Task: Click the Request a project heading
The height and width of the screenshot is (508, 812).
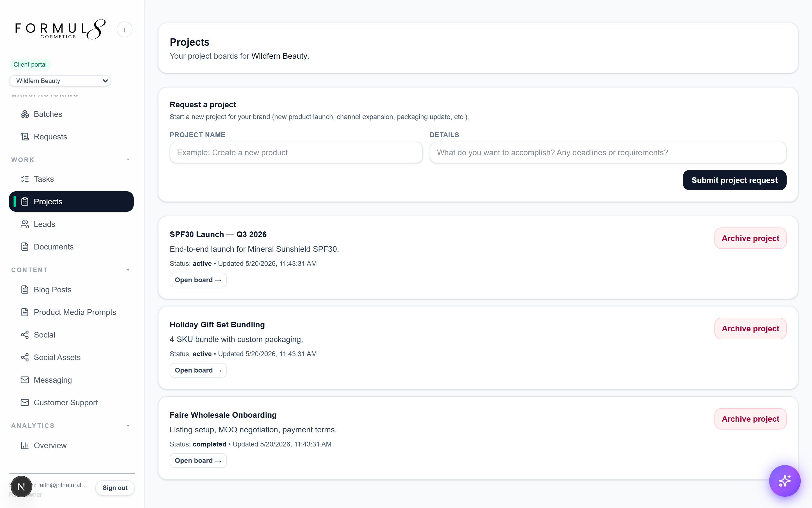Action: tap(203, 104)
